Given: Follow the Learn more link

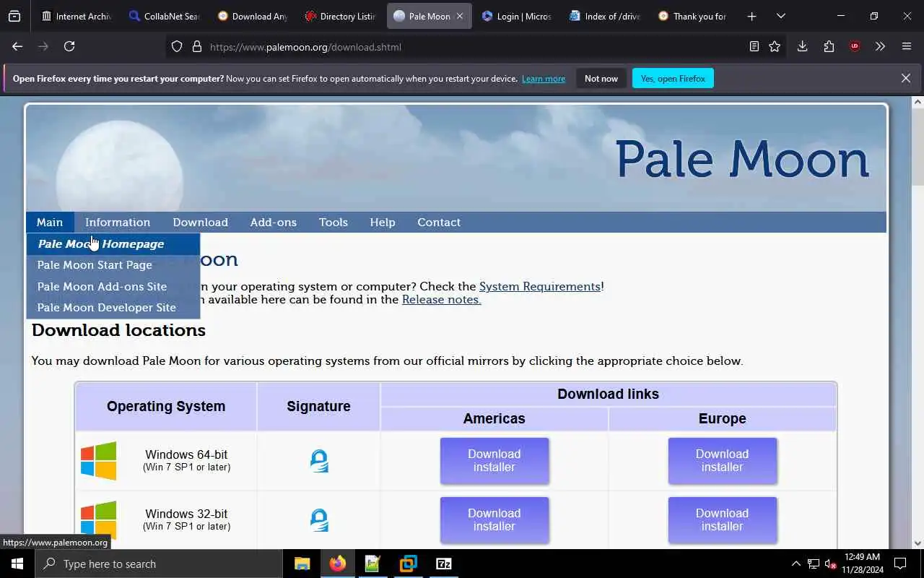Looking at the screenshot, I should (544, 78).
